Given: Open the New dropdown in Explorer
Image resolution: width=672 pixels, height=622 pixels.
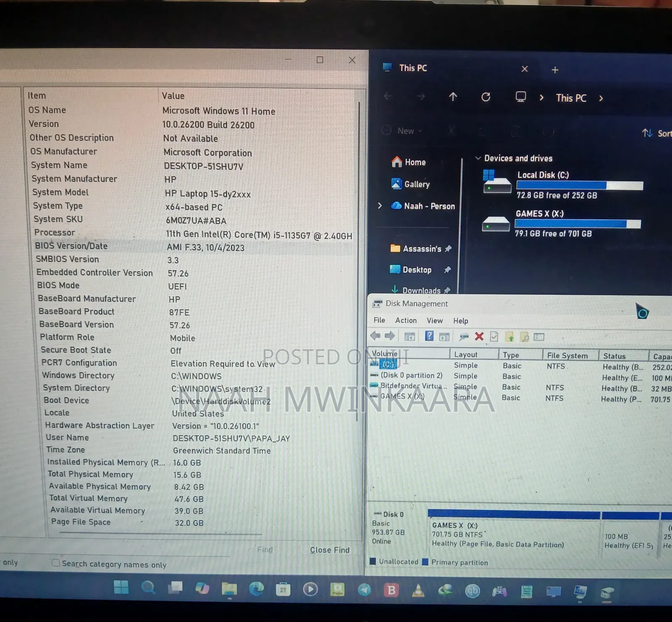Looking at the screenshot, I should [x=402, y=131].
